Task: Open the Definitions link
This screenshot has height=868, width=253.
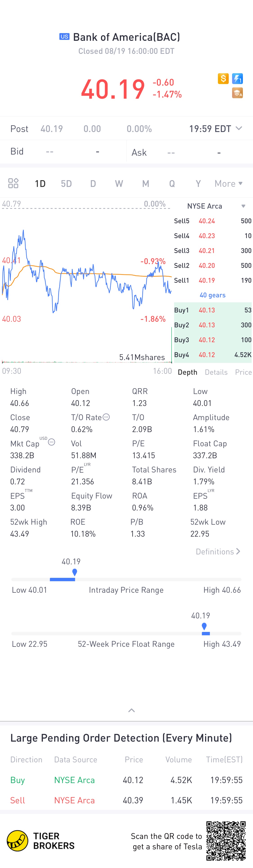Action: click(x=218, y=552)
